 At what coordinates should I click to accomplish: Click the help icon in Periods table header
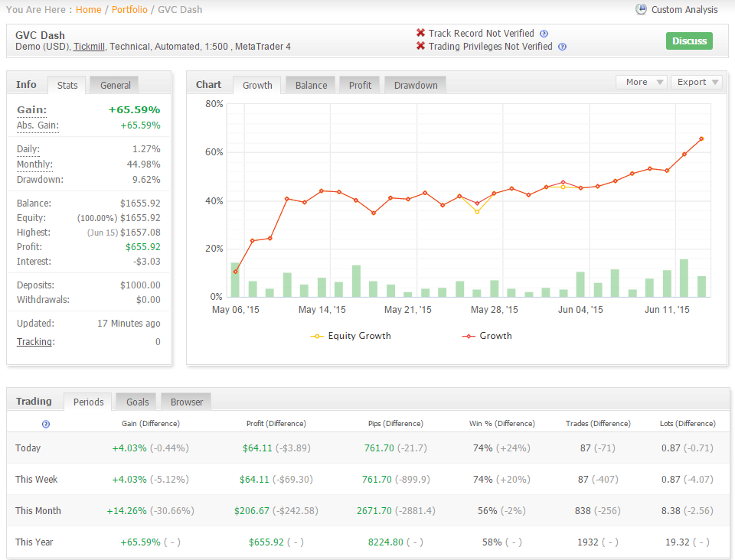[x=46, y=425]
